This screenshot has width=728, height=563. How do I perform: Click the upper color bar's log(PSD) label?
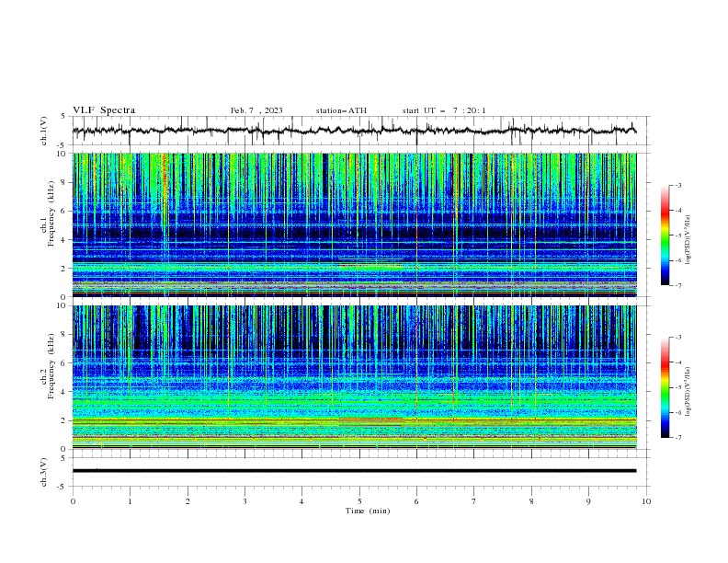coord(688,240)
